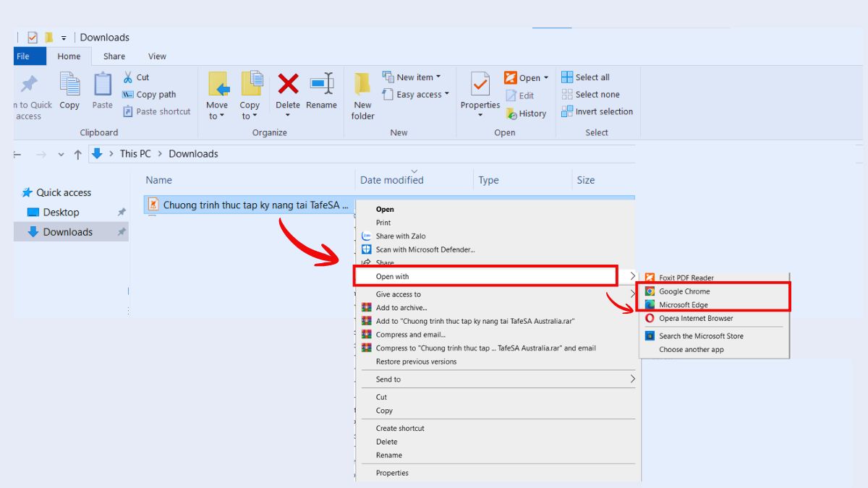
Task: Click the Properties checkmark icon
Action: tap(480, 85)
